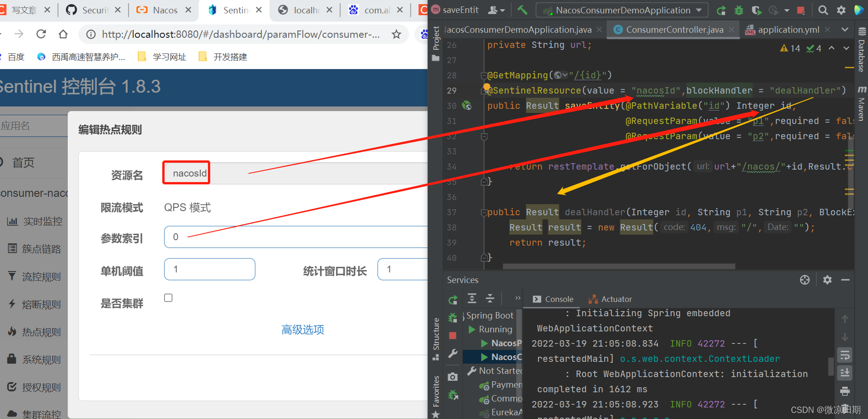This screenshot has height=419, width=868.
Task: Click the 统计窗口时长 input field
Action: (x=403, y=269)
